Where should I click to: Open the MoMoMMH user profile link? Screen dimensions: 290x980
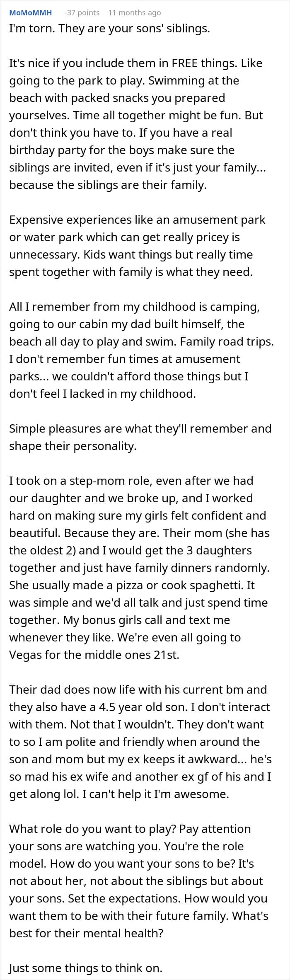click(x=30, y=12)
